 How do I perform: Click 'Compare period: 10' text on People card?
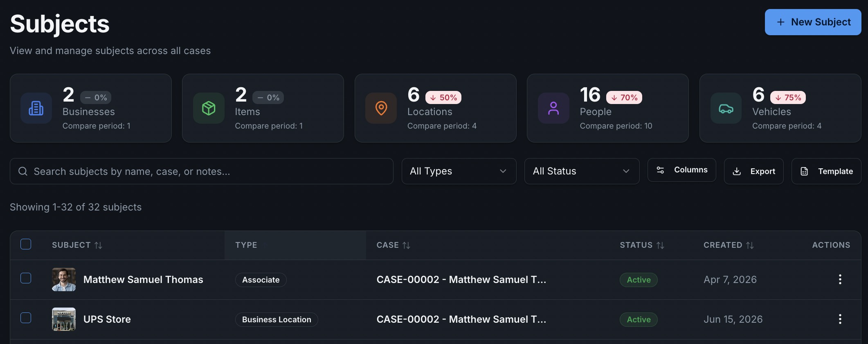tap(616, 126)
